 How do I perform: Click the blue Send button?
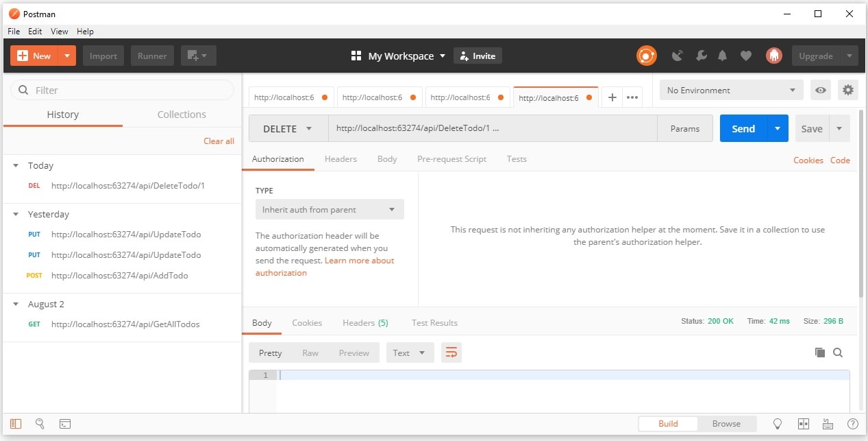pos(743,129)
